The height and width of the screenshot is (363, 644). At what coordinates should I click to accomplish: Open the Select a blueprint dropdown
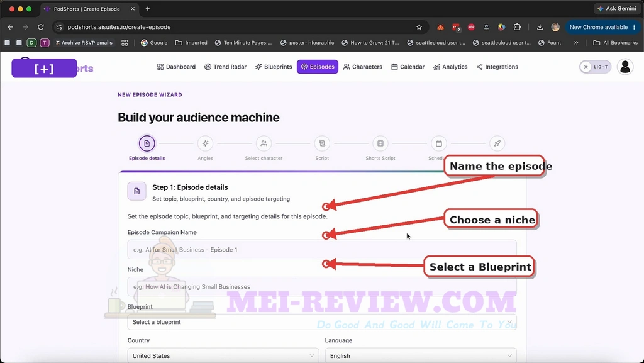pos(322,322)
